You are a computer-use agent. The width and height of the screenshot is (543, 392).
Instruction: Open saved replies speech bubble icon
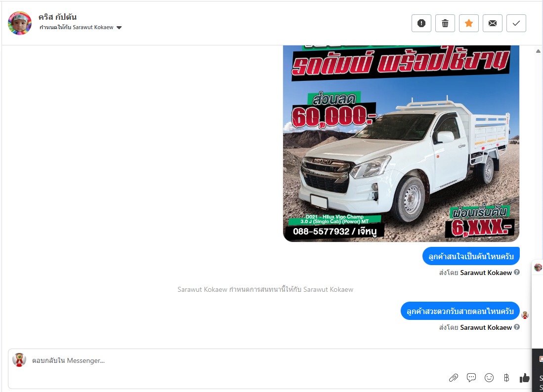click(471, 378)
